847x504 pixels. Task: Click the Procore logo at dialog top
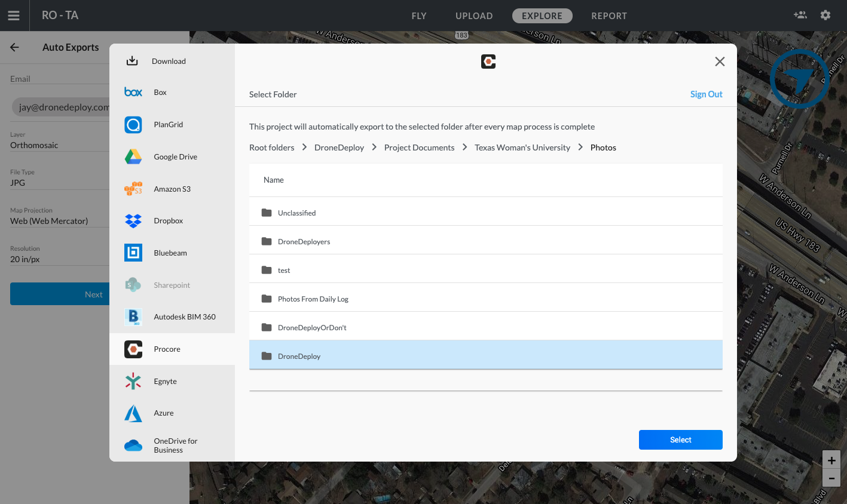click(488, 62)
